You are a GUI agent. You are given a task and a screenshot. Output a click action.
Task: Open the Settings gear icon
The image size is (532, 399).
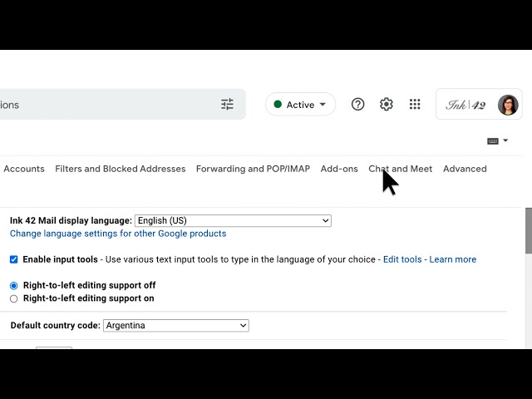pyautogui.click(x=387, y=105)
